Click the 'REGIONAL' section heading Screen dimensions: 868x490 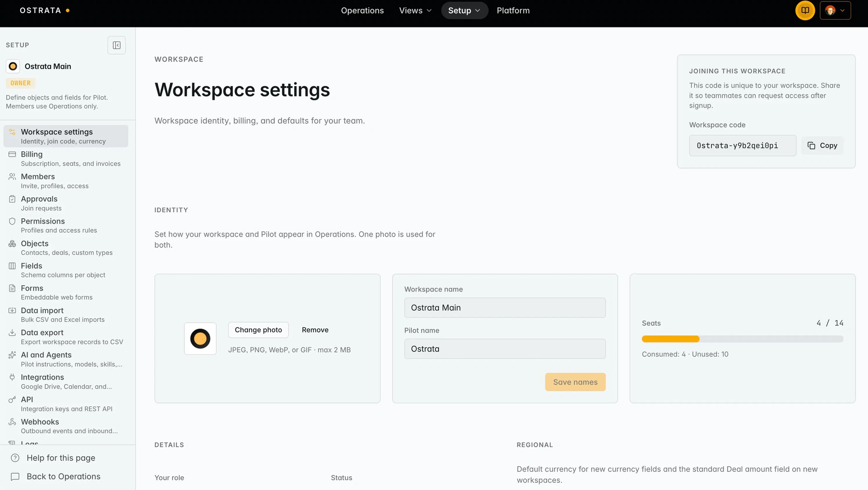point(535,445)
